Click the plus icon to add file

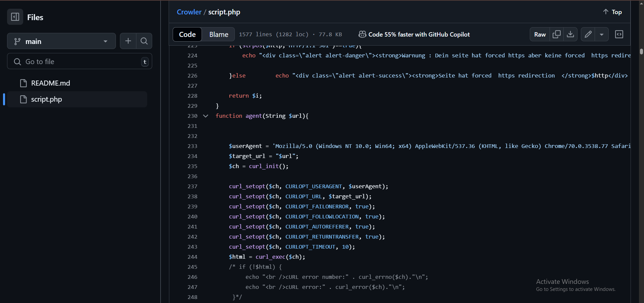128,41
